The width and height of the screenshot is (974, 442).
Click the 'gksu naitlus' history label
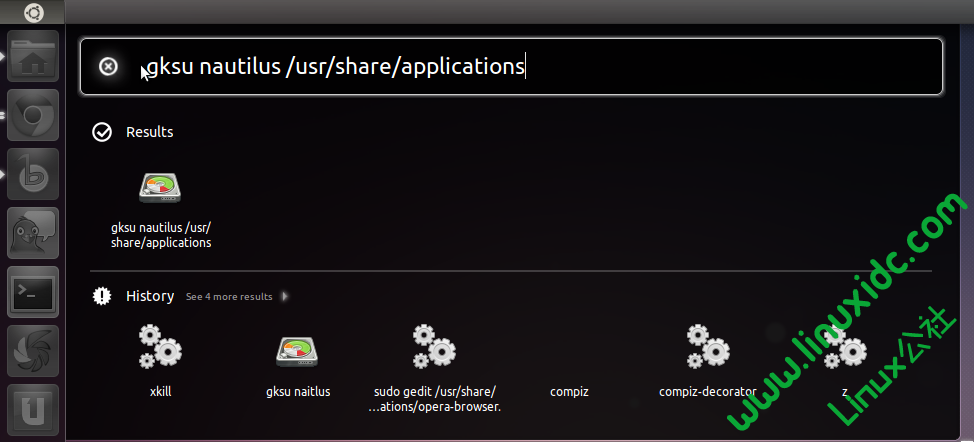(298, 392)
